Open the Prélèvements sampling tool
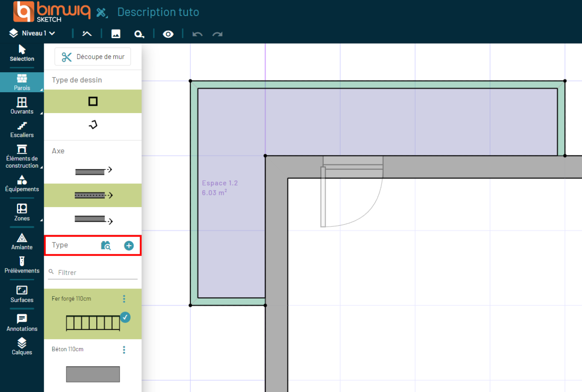The image size is (582, 392). point(22,265)
